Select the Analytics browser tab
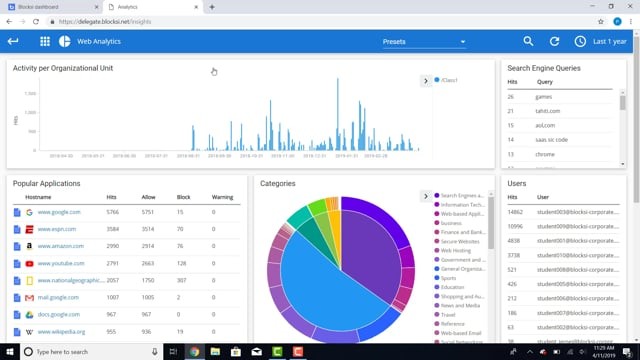 tap(152, 7)
